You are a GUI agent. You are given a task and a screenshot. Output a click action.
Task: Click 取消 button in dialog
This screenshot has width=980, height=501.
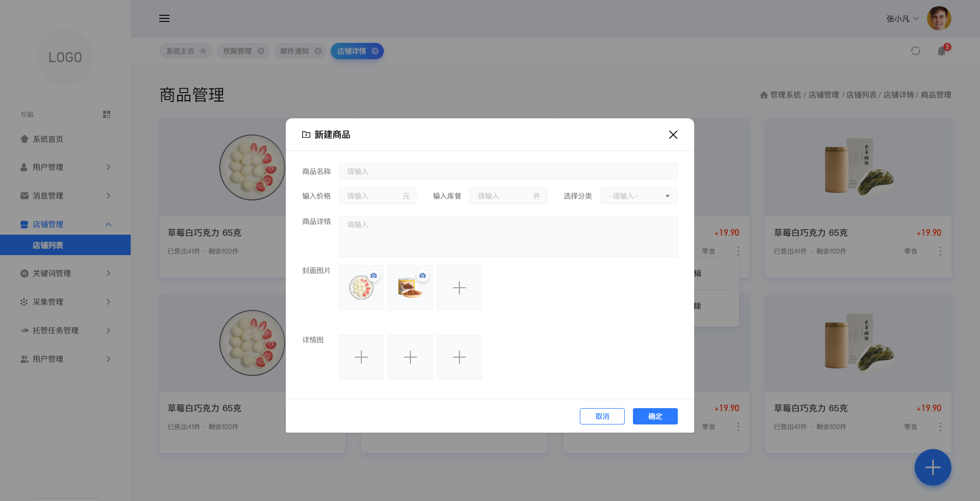tap(602, 416)
